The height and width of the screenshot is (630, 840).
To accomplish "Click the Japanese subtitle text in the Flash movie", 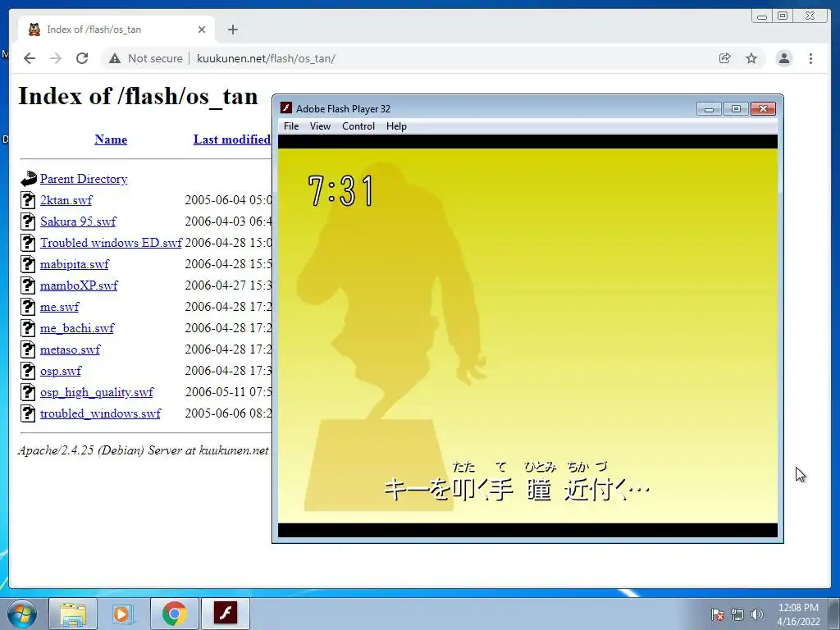I will pyautogui.click(x=517, y=482).
